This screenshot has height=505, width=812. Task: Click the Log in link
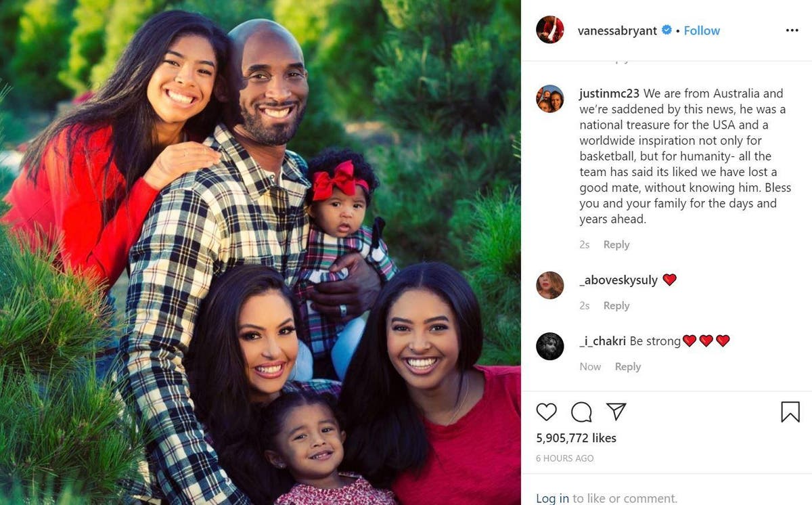click(552, 498)
